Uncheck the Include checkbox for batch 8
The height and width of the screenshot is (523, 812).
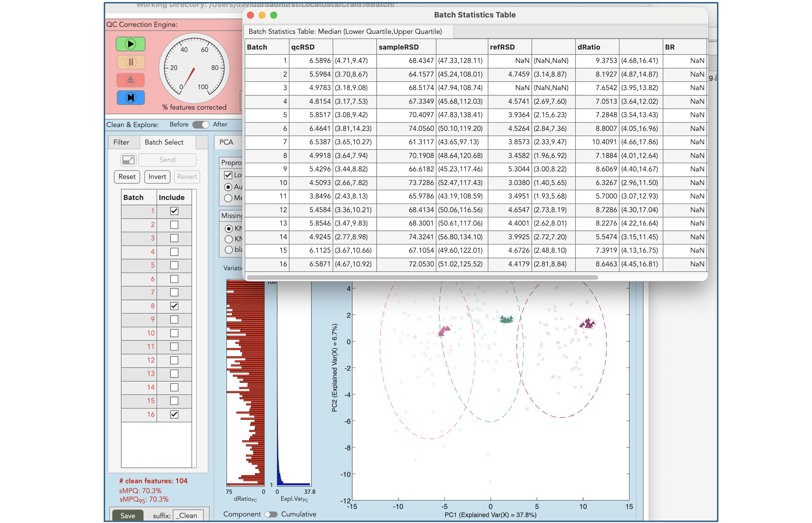[x=174, y=306]
